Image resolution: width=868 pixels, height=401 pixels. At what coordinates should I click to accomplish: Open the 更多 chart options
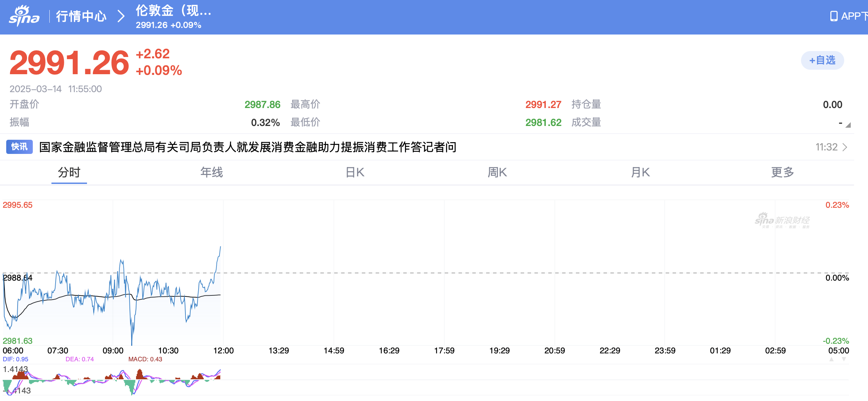coord(782,172)
